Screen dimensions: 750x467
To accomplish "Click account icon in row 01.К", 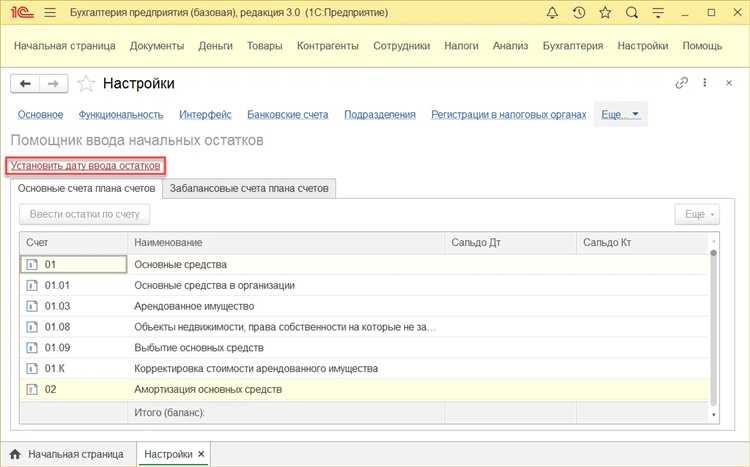I will (x=32, y=369).
